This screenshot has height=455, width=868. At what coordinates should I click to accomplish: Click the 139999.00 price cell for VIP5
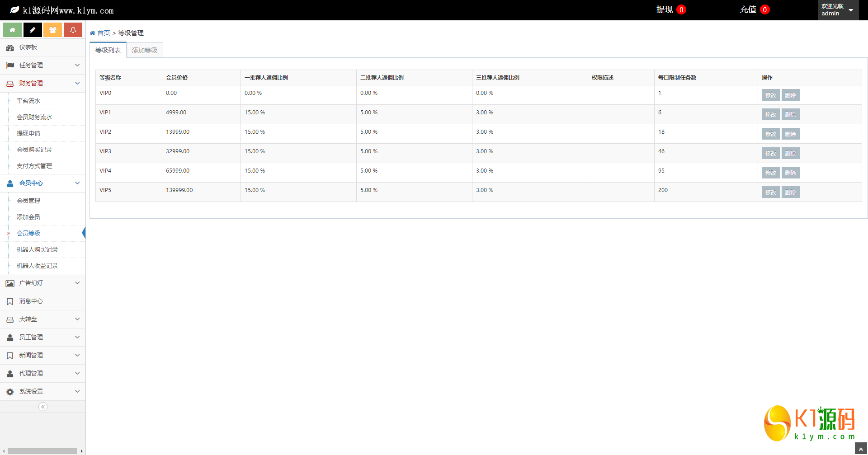pos(201,192)
